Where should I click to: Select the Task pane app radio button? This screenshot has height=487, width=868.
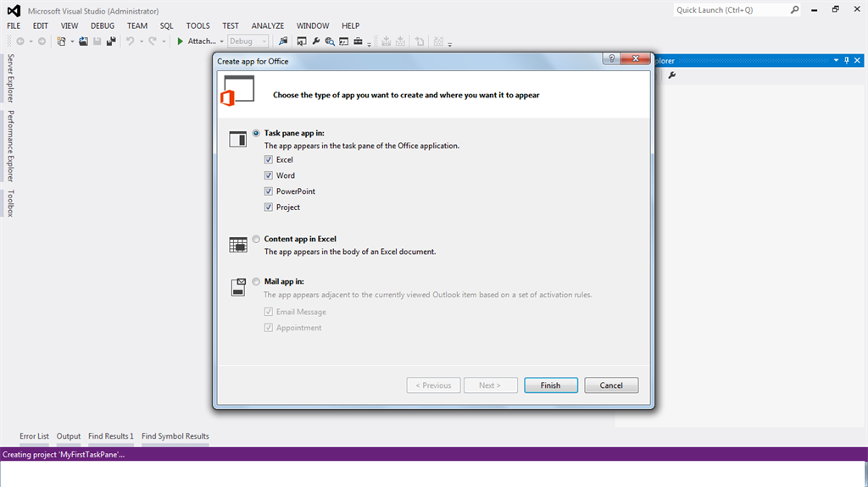[x=256, y=133]
